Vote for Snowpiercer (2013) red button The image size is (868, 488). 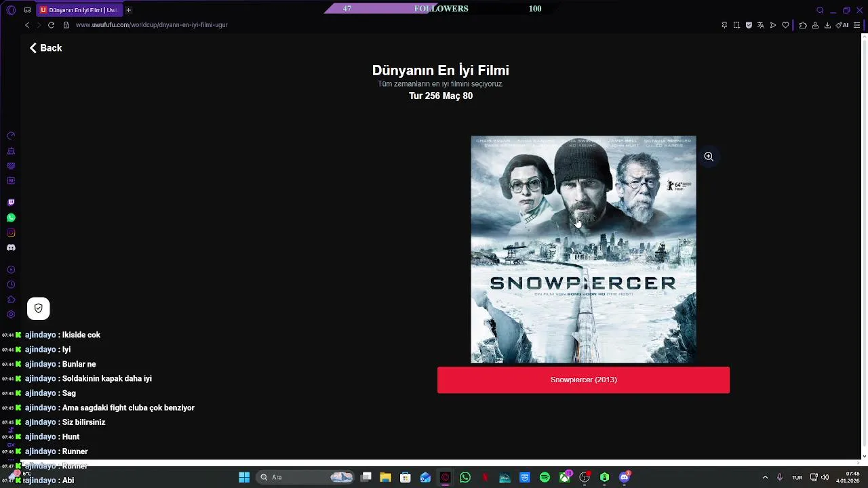[x=583, y=380]
